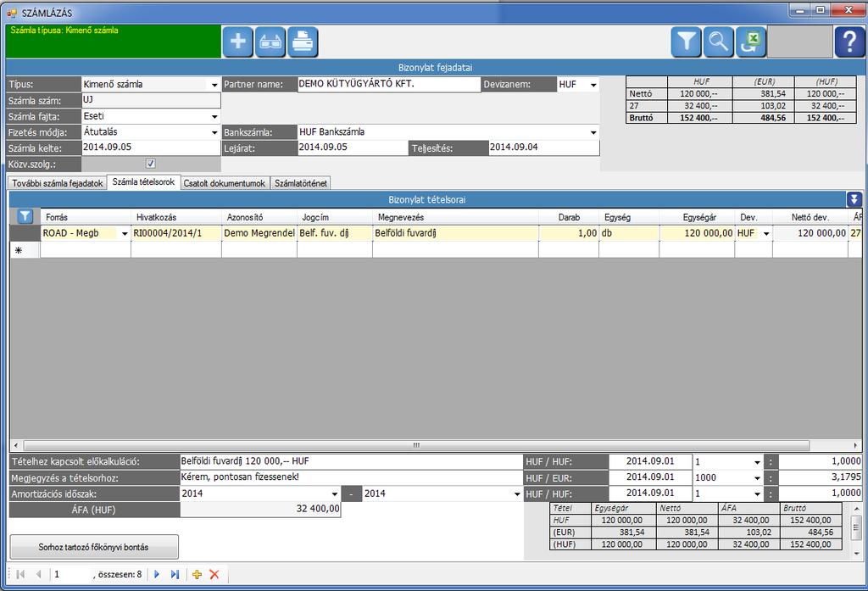This screenshot has width=868, height=591.
Task: Open the Típus Kimenő számla dropdown
Action: (214, 85)
